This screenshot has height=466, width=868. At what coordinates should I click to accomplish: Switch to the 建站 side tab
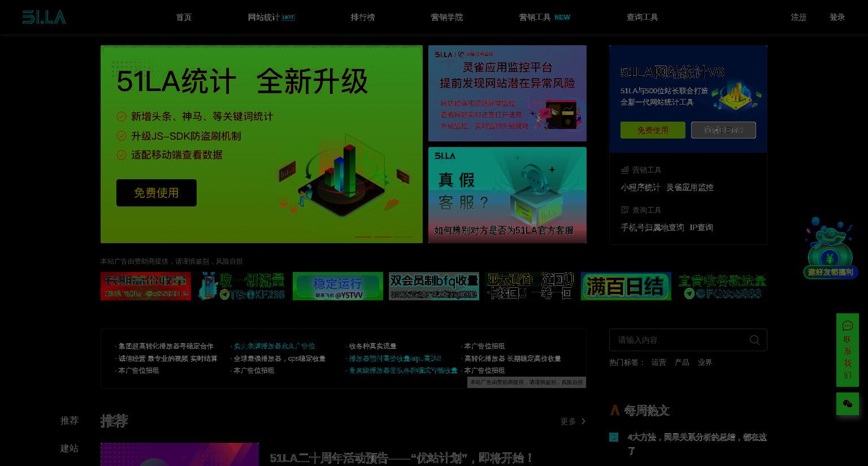click(70, 448)
